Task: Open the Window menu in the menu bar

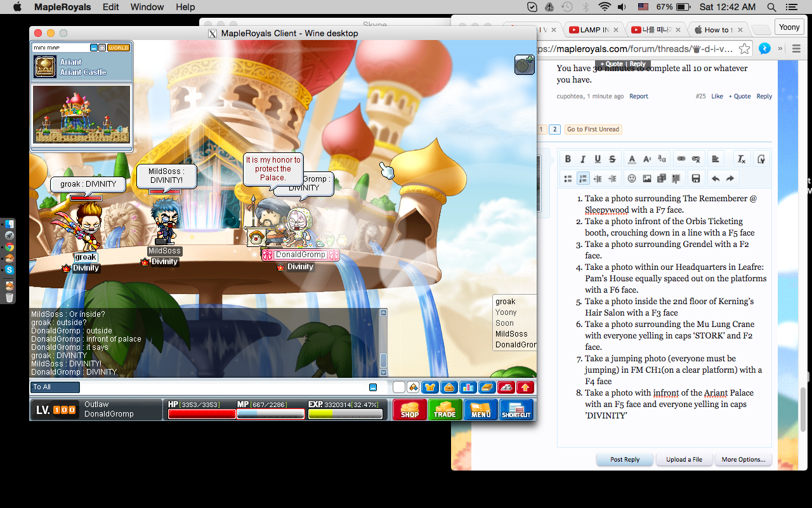Action: [x=147, y=7]
